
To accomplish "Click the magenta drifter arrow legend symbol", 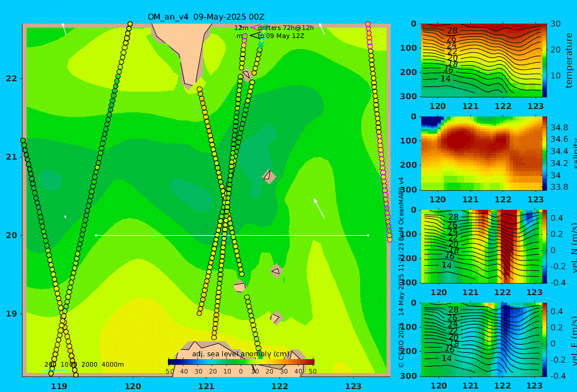I will [x=255, y=27].
